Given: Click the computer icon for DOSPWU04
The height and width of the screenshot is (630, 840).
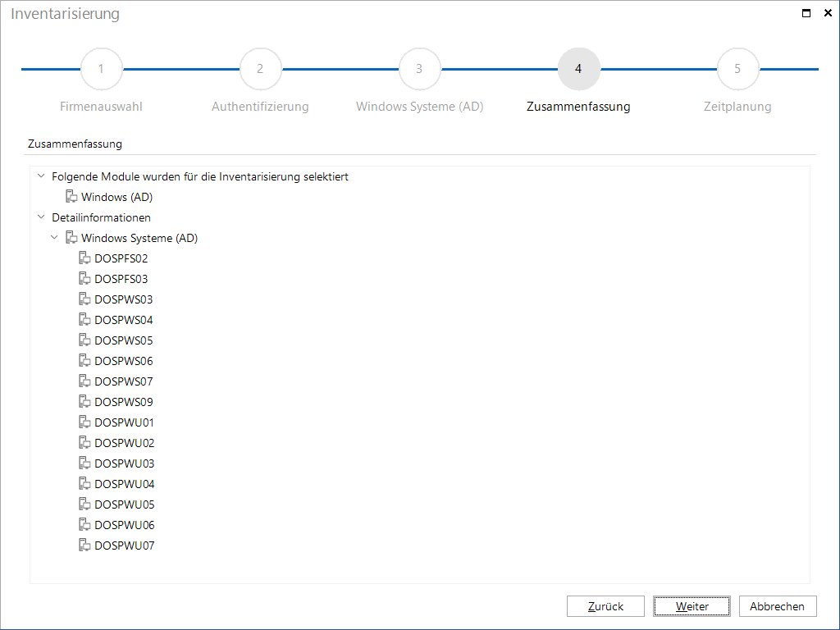Looking at the screenshot, I should pyautogui.click(x=84, y=483).
